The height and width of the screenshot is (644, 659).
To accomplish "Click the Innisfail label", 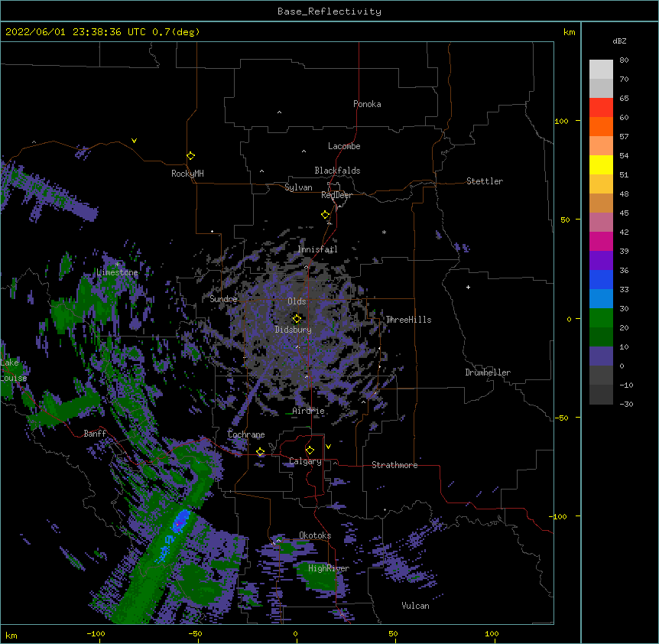I will [317, 249].
